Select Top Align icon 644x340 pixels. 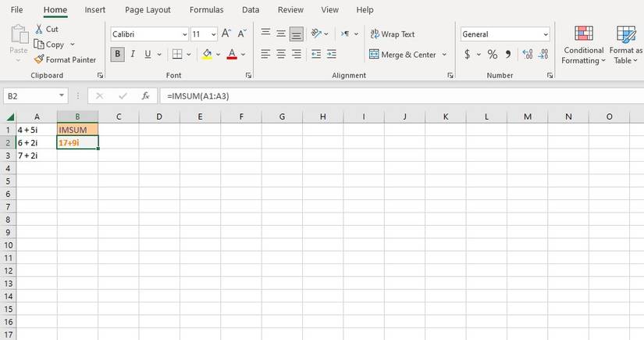pos(265,34)
